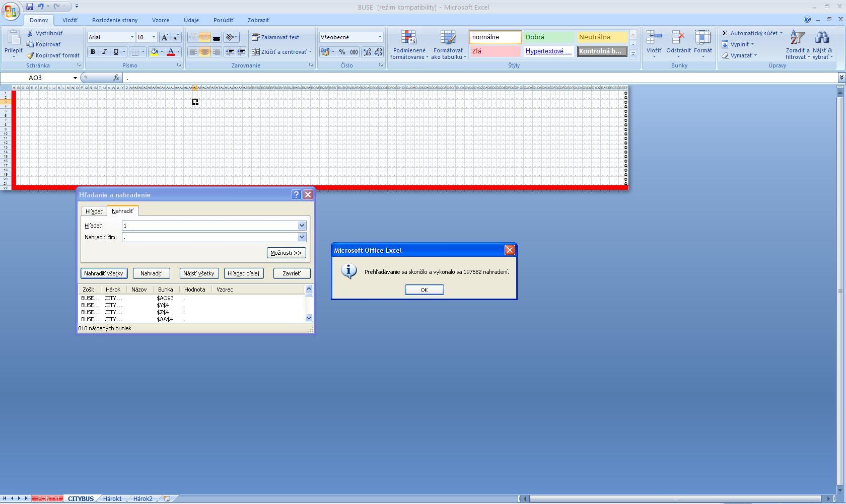Click the Zalamovať text wrap icon
The width and height of the screenshot is (846, 504).
[x=256, y=37]
